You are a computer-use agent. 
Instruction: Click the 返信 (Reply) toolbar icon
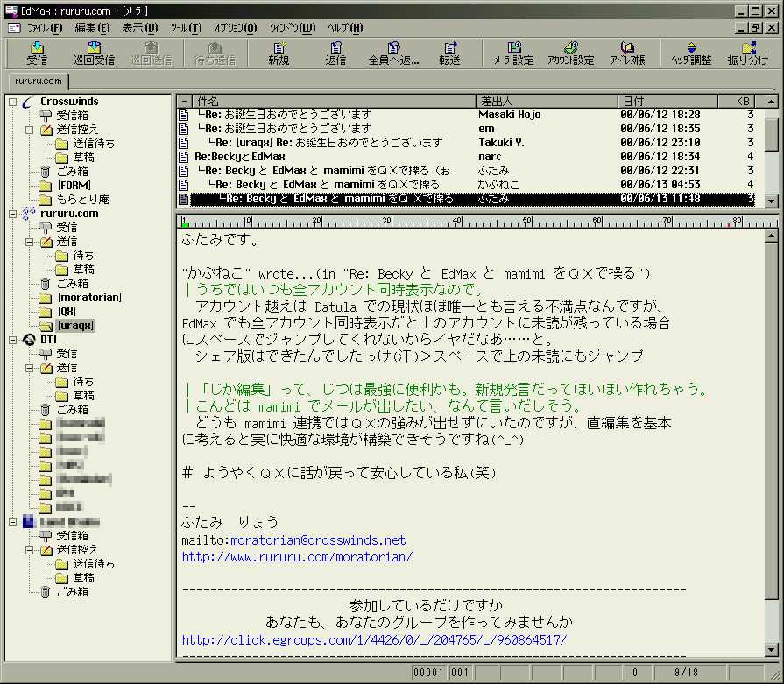coord(335,53)
